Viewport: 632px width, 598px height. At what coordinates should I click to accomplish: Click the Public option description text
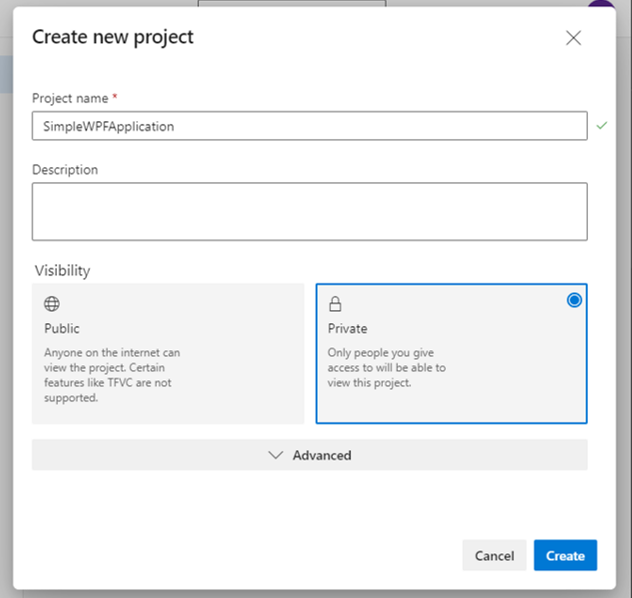pos(112,375)
